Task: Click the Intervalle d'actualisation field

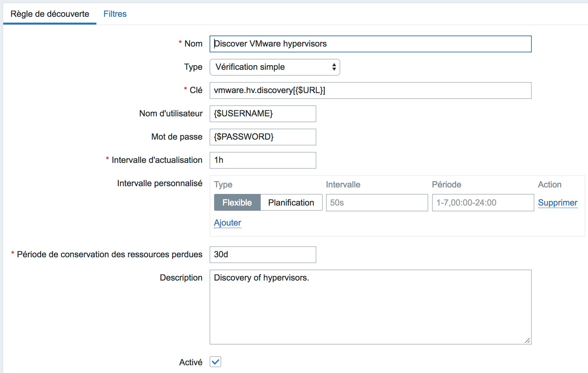Action: [263, 160]
